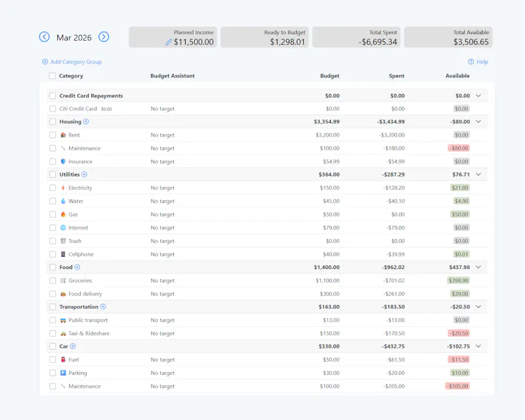Check the Credit Card Repayments group checkbox
This screenshot has height=420, width=525.
(x=52, y=96)
